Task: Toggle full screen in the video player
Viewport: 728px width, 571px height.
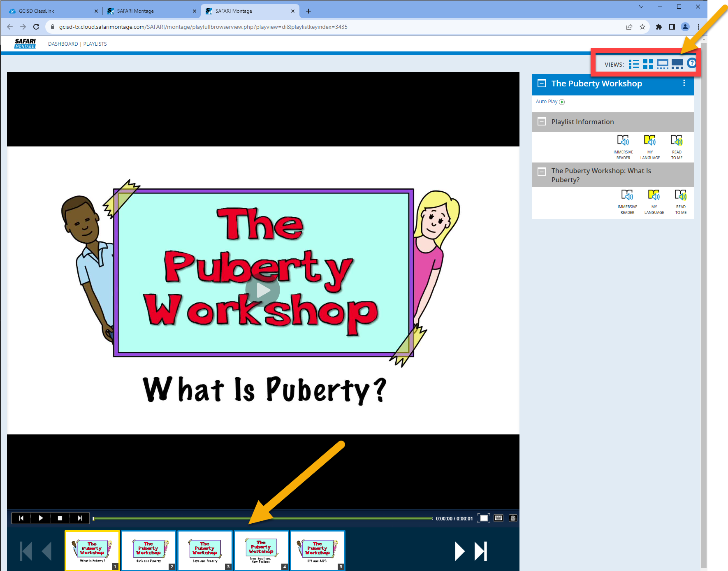Action: (484, 518)
